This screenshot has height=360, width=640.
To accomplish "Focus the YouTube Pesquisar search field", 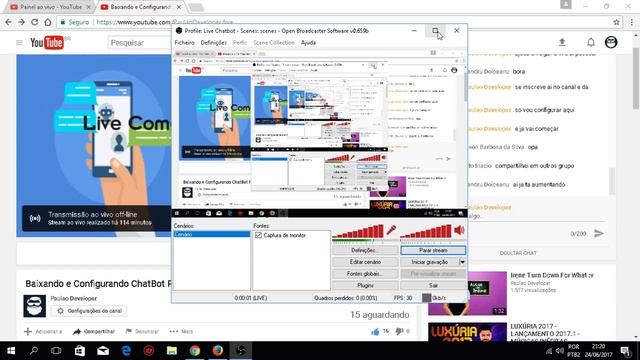I will tap(140, 42).
